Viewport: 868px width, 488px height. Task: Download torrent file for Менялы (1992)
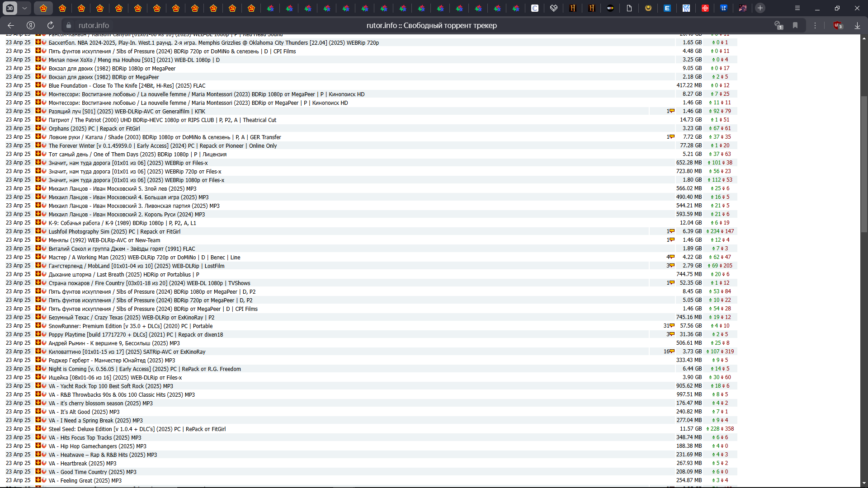tap(38, 240)
